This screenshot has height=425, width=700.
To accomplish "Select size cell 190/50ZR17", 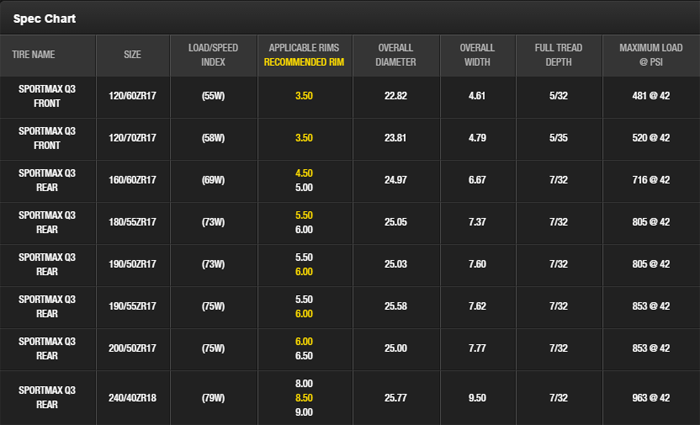I will click(133, 264).
